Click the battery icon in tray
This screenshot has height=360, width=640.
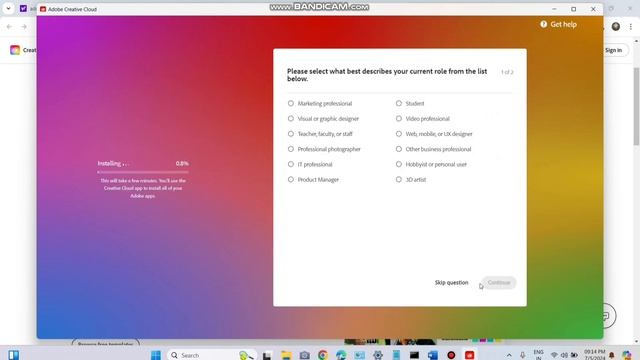tap(574, 355)
